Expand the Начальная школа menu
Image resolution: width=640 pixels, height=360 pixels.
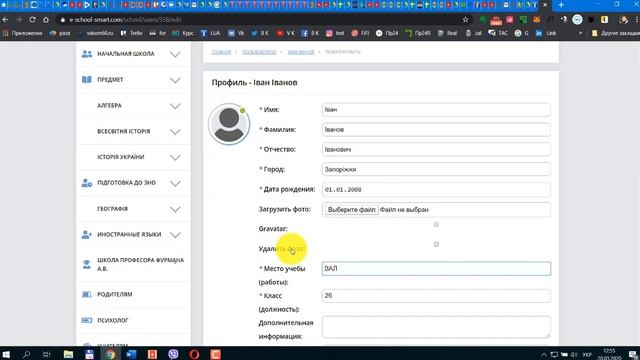point(175,54)
